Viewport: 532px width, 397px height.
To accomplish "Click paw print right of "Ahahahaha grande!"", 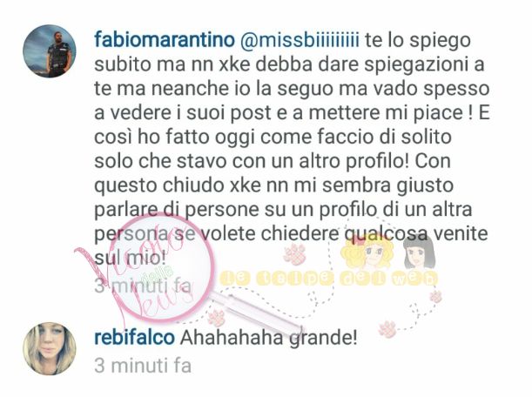I will [x=387, y=329].
